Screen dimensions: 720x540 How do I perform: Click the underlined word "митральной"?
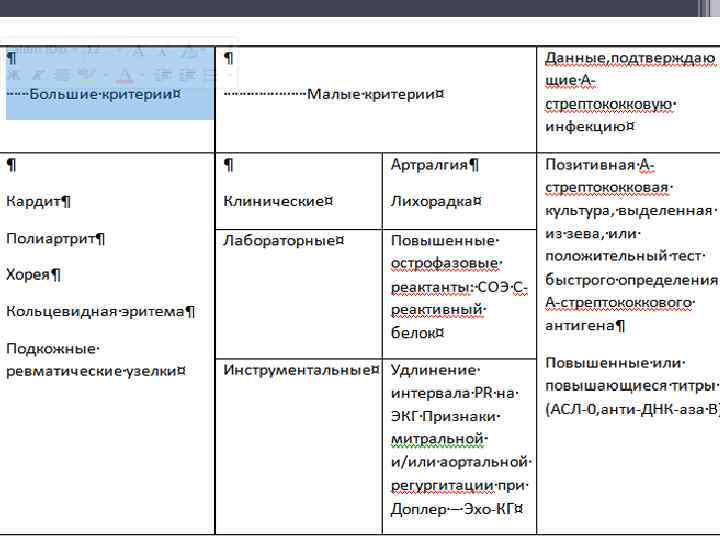437,439
